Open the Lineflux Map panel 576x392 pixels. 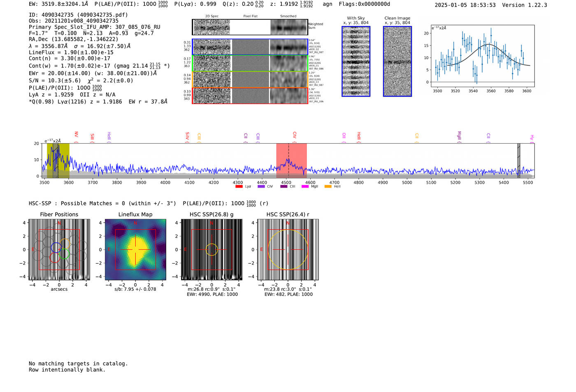(x=135, y=250)
